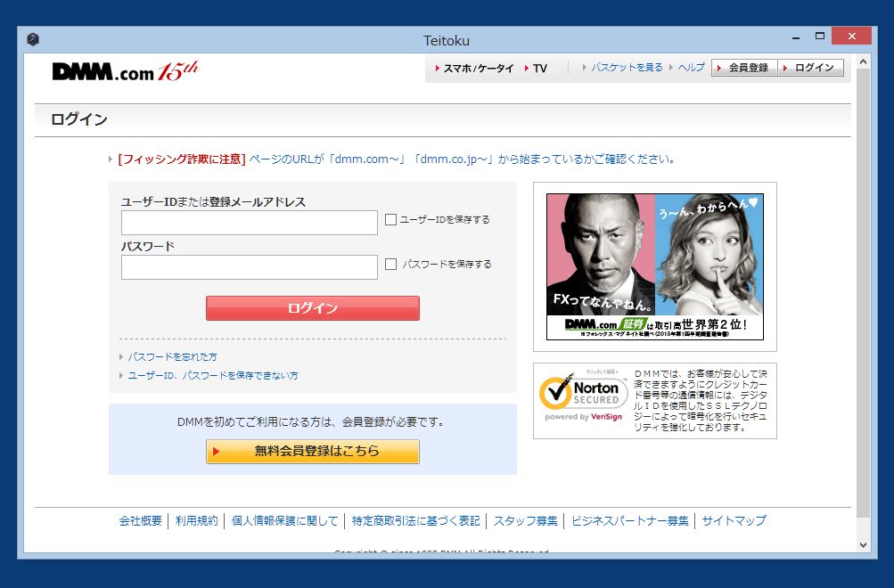Click the ログイン header button
The image size is (894, 588).
click(810, 68)
